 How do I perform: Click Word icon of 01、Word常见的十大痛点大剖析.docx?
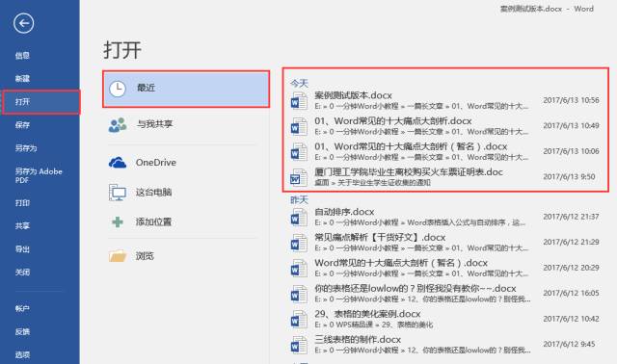[x=299, y=126]
